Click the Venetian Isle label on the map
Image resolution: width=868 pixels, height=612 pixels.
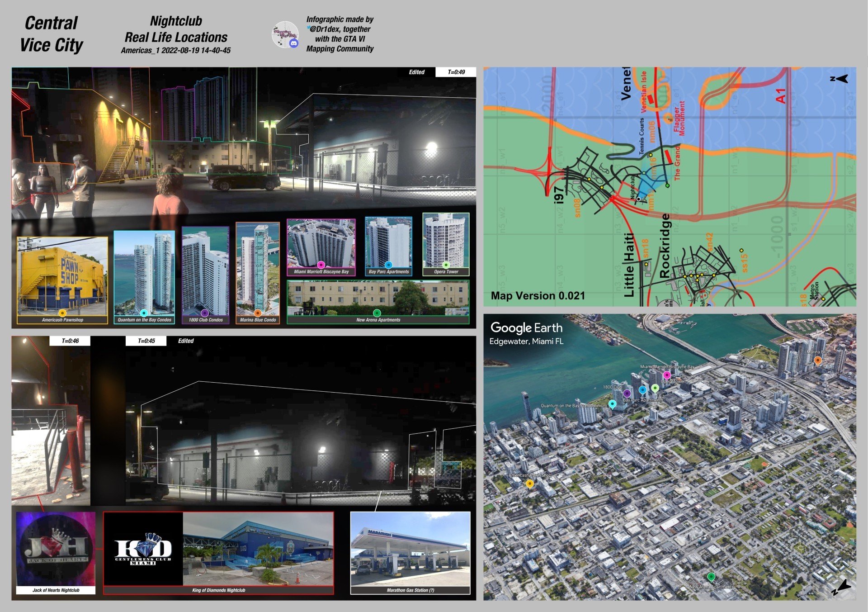pos(644,91)
